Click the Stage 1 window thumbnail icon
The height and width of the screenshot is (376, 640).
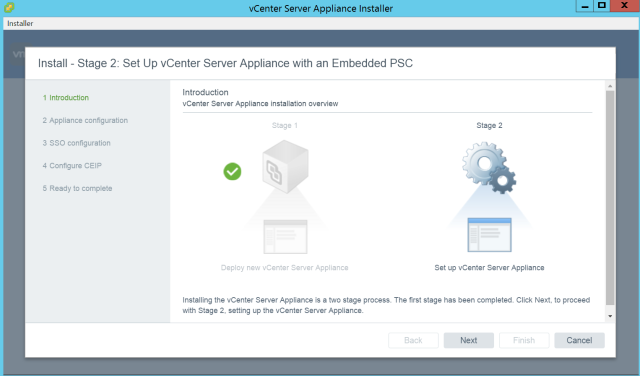(285, 236)
